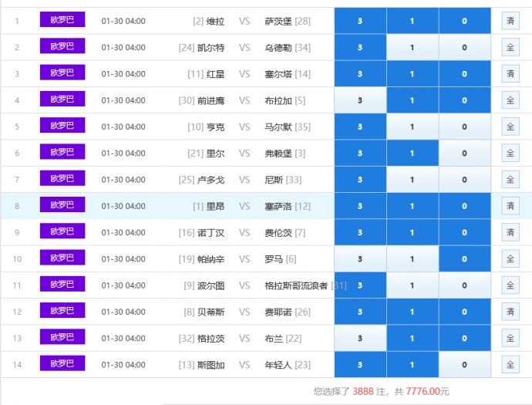Select all outcomes for 波尔图 match with 全
The image size is (532, 405).
[510, 285]
